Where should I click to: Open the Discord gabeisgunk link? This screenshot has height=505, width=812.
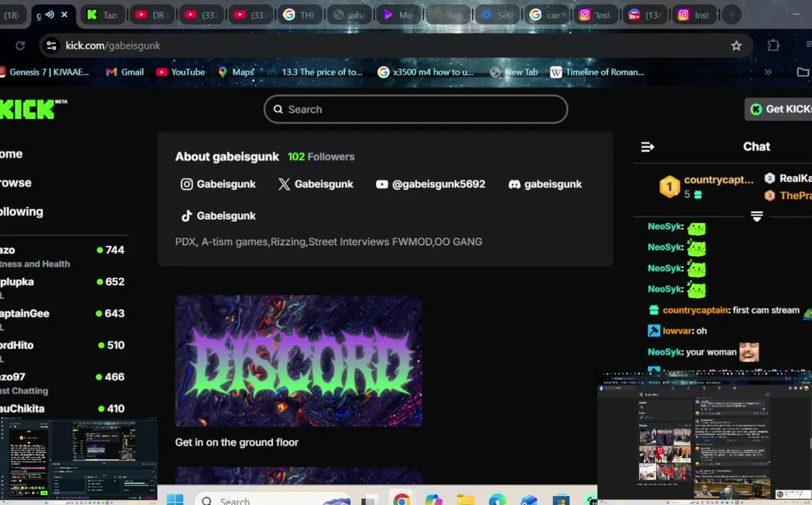click(545, 184)
